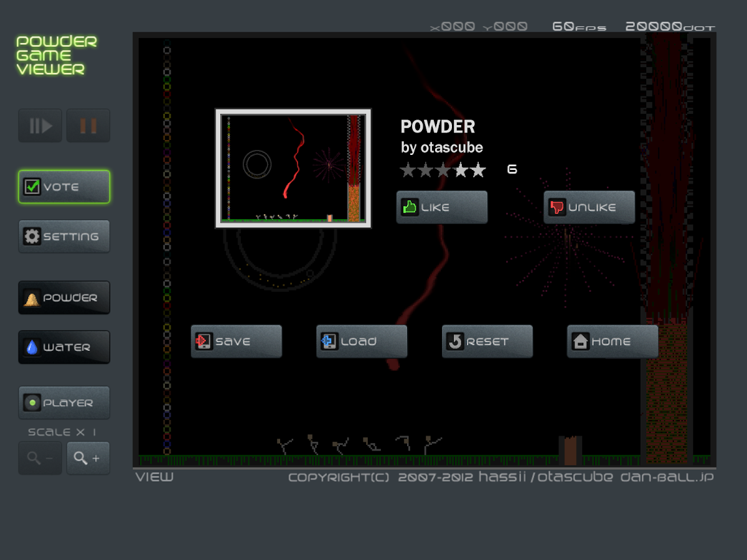The image size is (747, 560).
Task: Zoom out with the minus magnifier
Action: pos(40,458)
